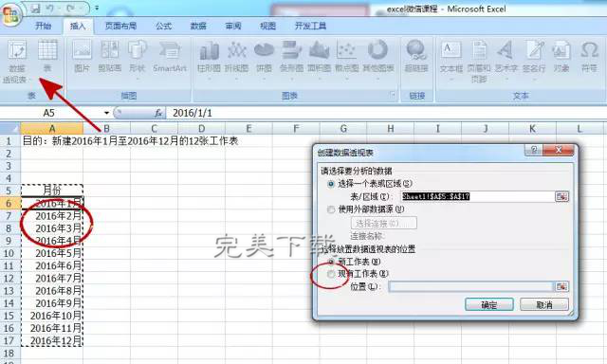Image resolution: width=607 pixels, height=364 pixels.
Task: Select the 'Select a table or range' (选择一个表或区域) radio button
Action: coord(331,184)
